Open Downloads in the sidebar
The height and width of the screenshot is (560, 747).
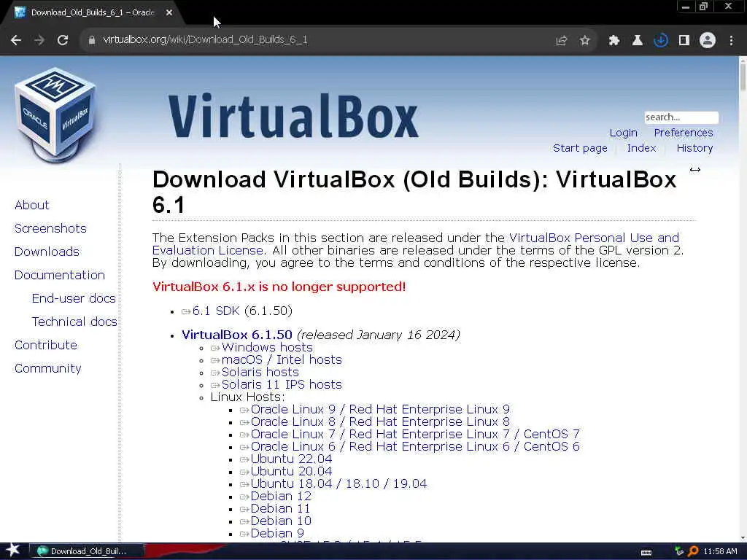click(x=47, y=252)
